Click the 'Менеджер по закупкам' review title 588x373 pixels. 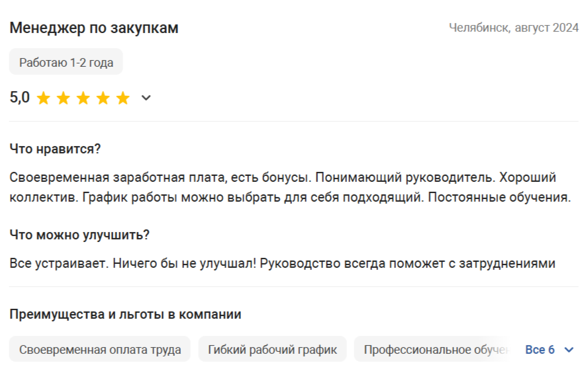[94, 28]
